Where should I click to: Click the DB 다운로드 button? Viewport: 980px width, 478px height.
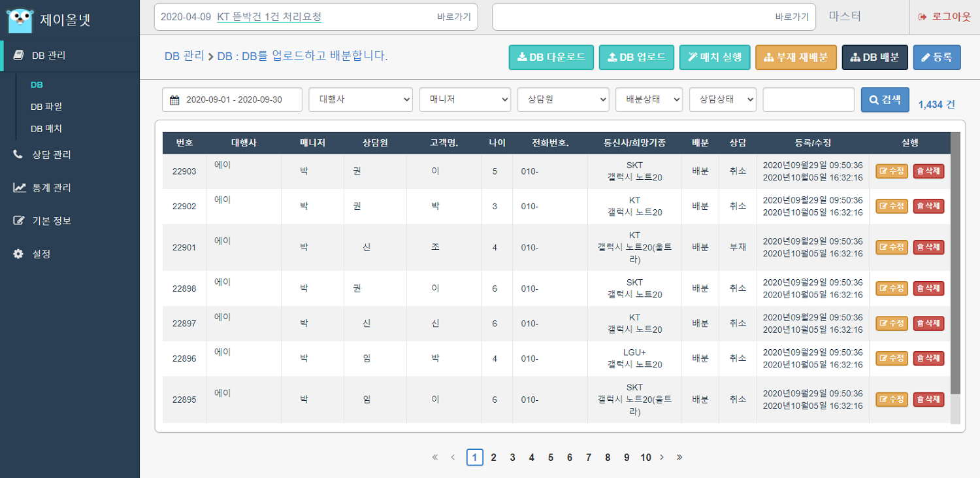coord(551,58)
